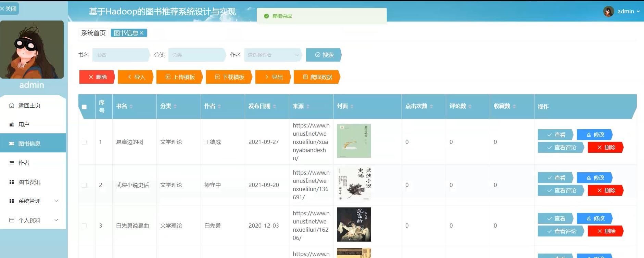Click 查看 for 白先勇说昆曲 row

[556, 218]
